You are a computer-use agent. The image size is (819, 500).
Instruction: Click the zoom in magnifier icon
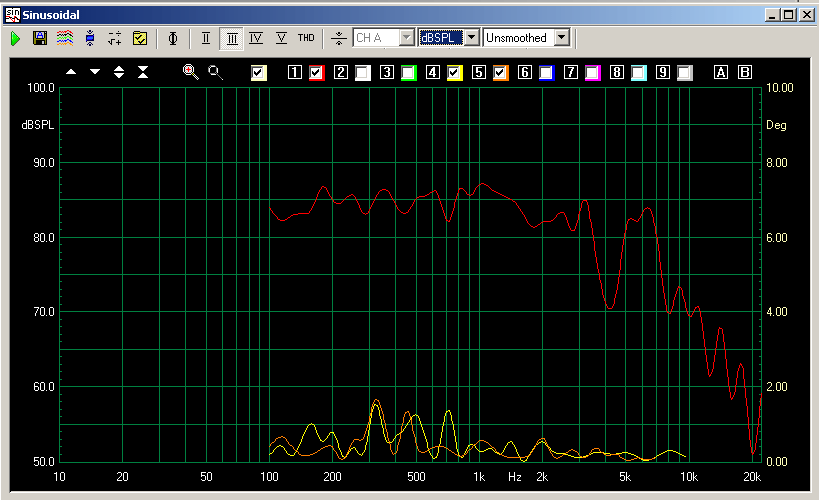pos(190,72)
